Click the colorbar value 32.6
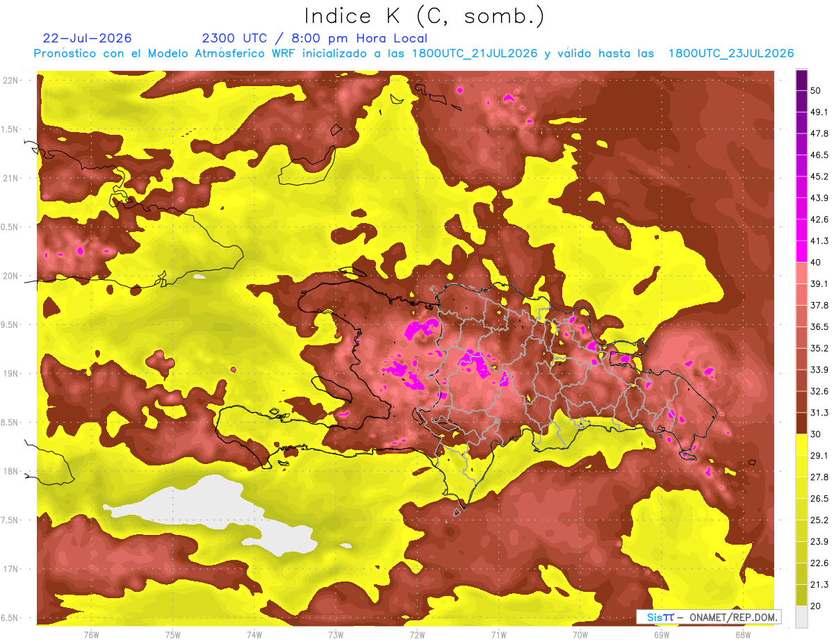 tap(819, 391)
